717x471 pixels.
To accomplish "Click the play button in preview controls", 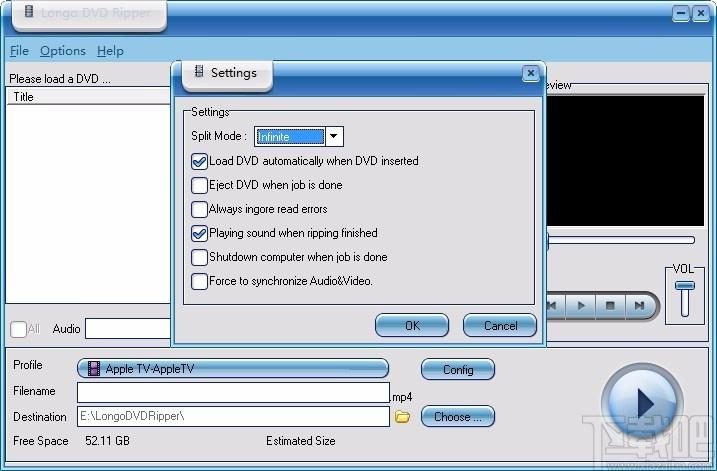I will point(581,305).
